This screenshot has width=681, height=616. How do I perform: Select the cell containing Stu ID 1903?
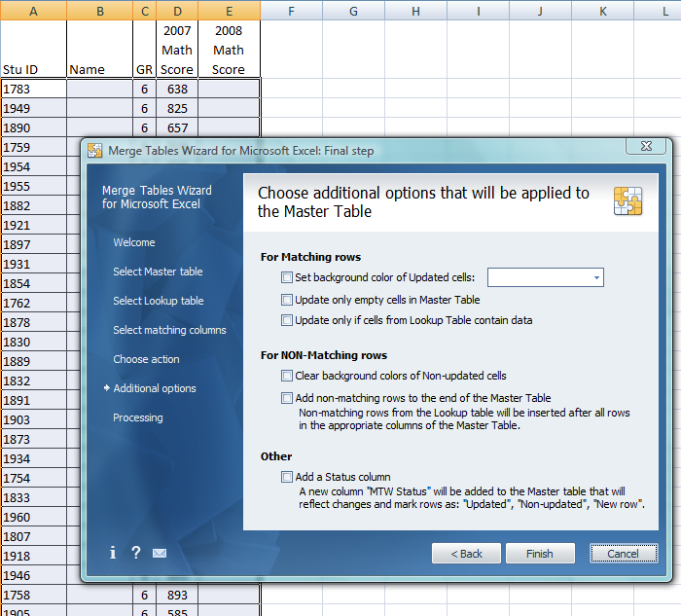(34, 419)
